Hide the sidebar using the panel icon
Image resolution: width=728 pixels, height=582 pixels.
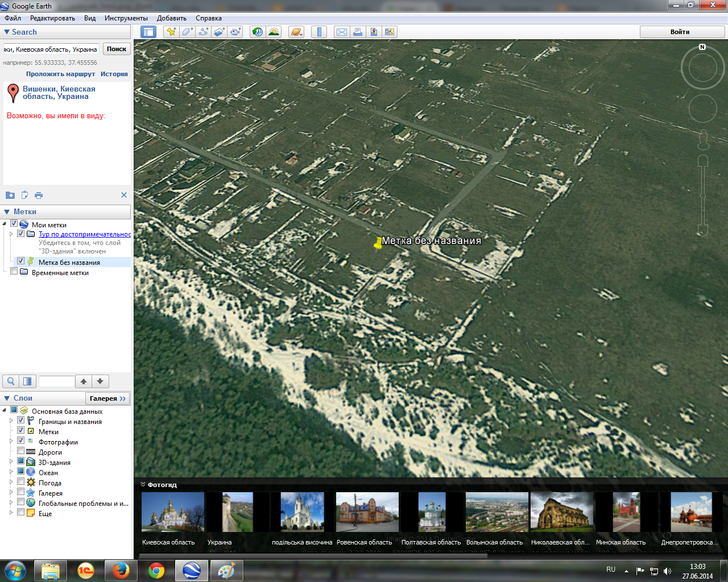point(148,32)
